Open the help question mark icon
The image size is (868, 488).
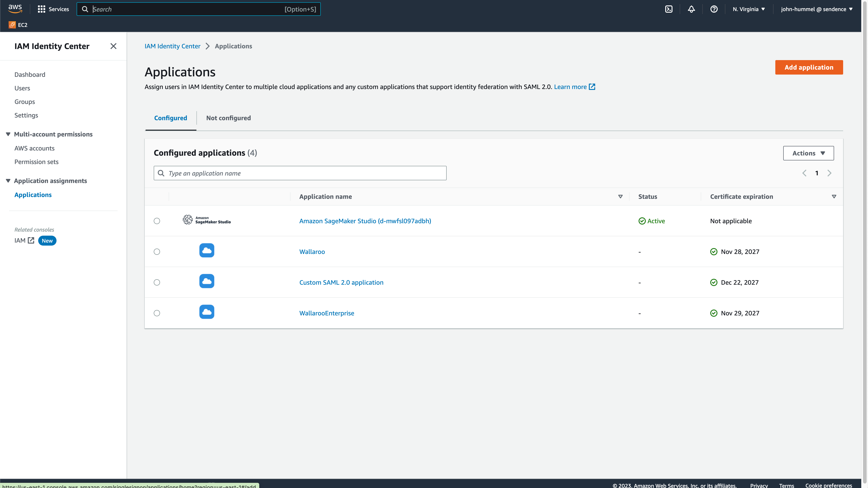[x=714, y=9]
